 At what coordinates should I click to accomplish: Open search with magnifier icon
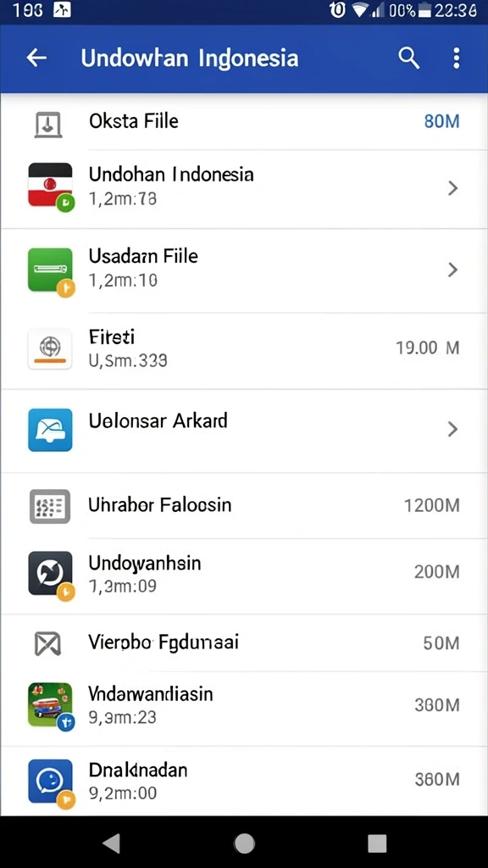(409, 58)
